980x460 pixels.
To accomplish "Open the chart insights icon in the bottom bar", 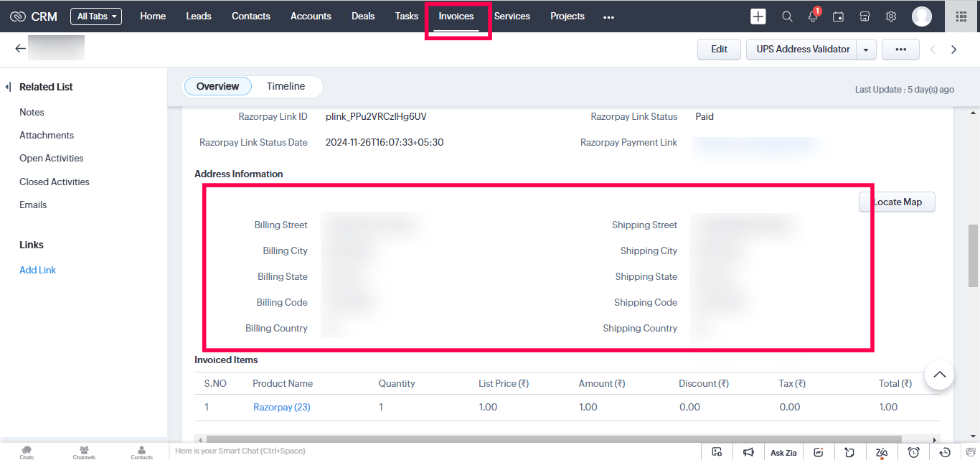I will pyautogui.click(x=819, y=452).
